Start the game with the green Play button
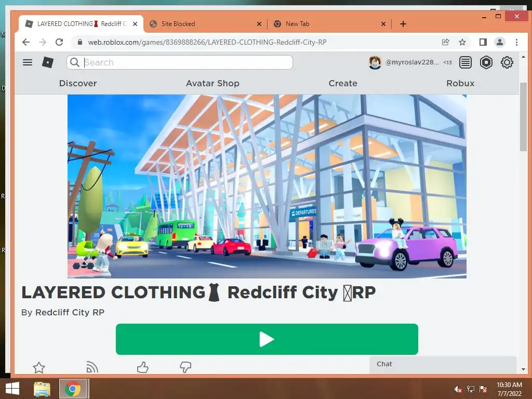This screenshot has height=399, width=532. (267, 339)
